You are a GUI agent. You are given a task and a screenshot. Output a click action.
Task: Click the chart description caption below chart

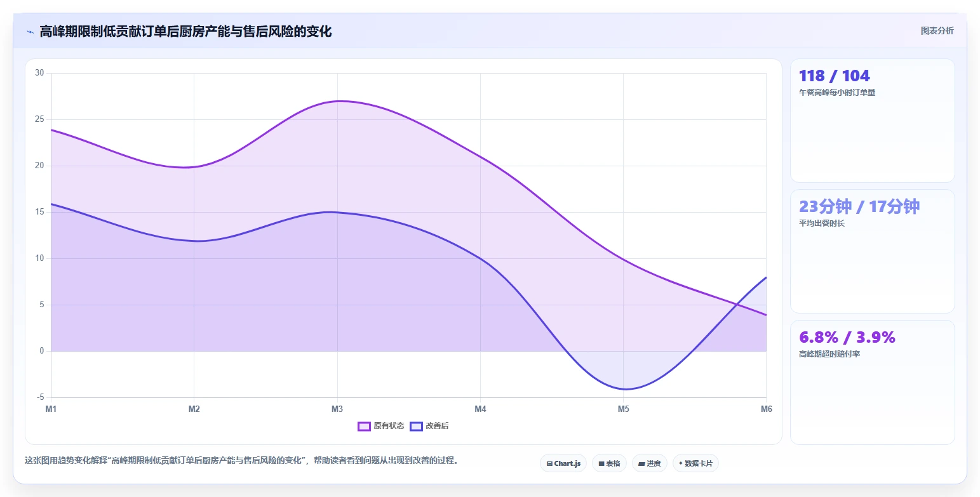(x=241, y=461)
